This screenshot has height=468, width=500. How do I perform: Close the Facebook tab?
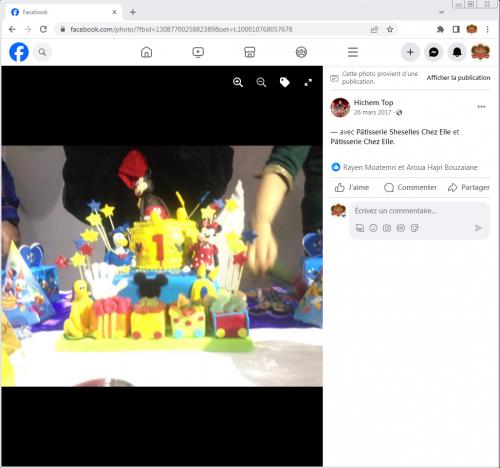coord(114,12)
